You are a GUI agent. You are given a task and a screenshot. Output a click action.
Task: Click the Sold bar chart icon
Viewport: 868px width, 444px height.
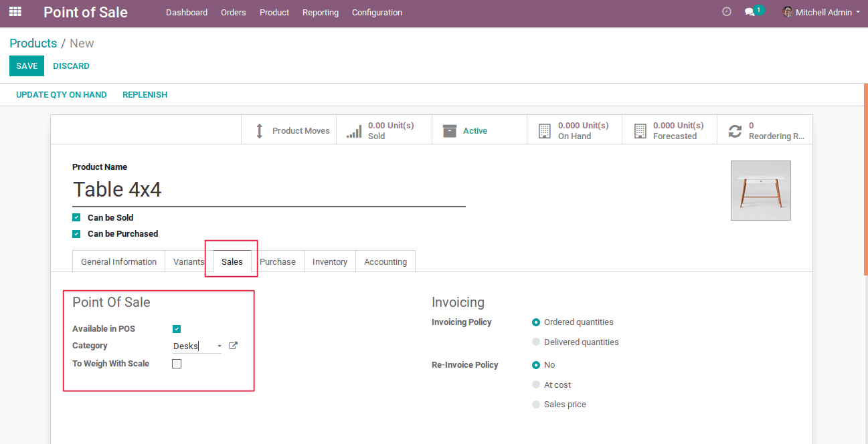coord(354,131)
